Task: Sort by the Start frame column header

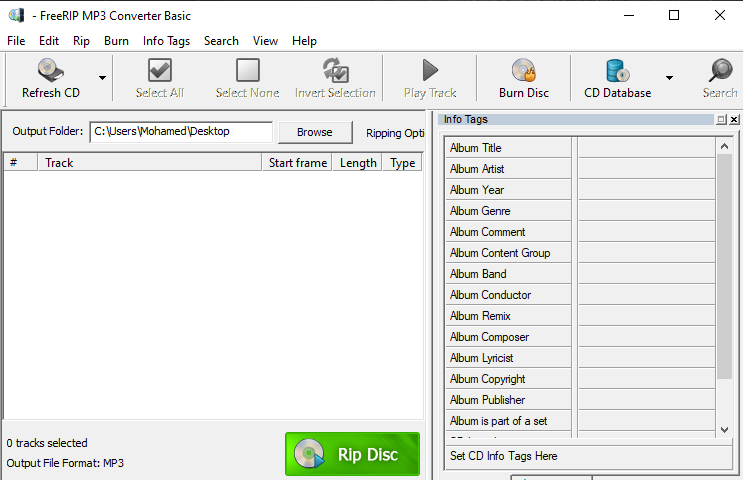Action: [297, 163]
